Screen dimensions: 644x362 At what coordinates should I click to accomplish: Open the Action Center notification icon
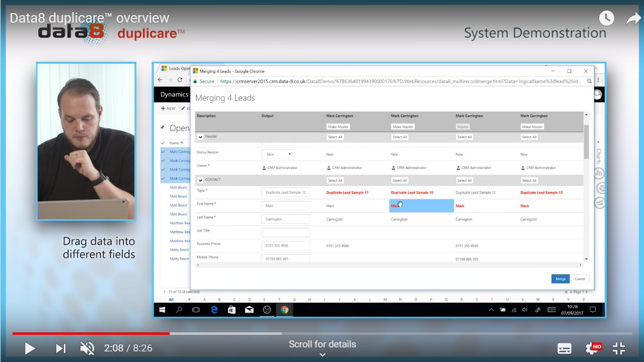(593, 310)
